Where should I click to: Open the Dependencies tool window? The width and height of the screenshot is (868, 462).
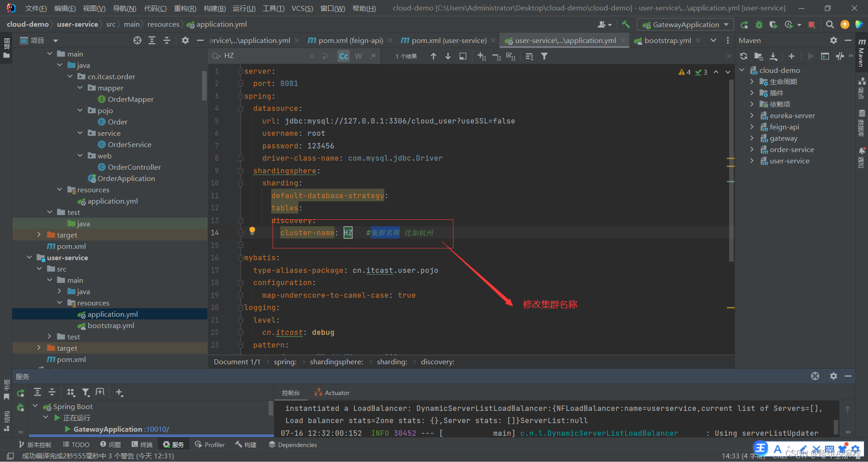tap(293, 445)
